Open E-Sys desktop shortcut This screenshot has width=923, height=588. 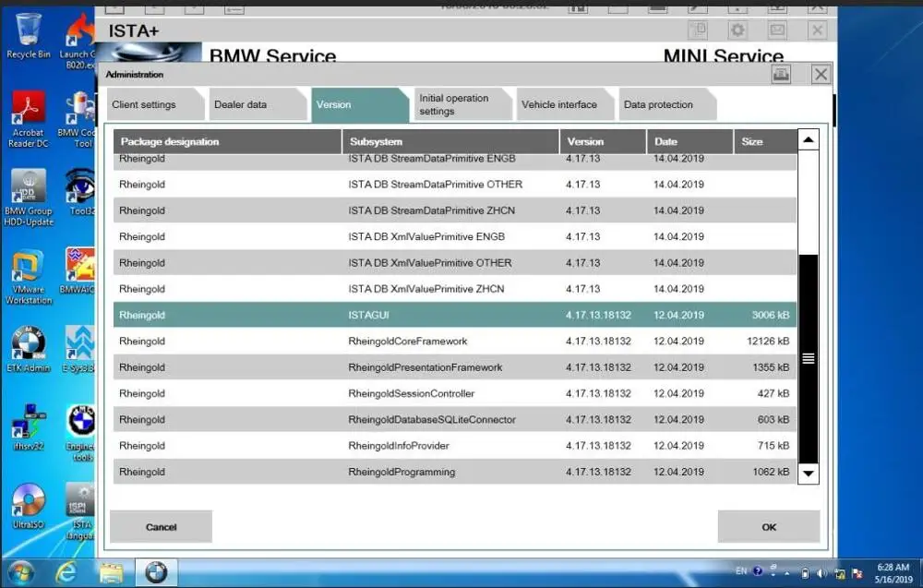(78, 350)
